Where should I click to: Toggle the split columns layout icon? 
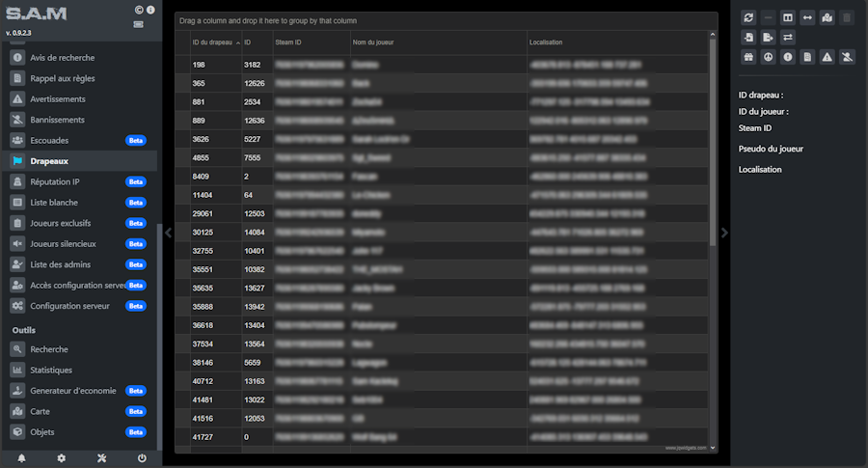787,17
